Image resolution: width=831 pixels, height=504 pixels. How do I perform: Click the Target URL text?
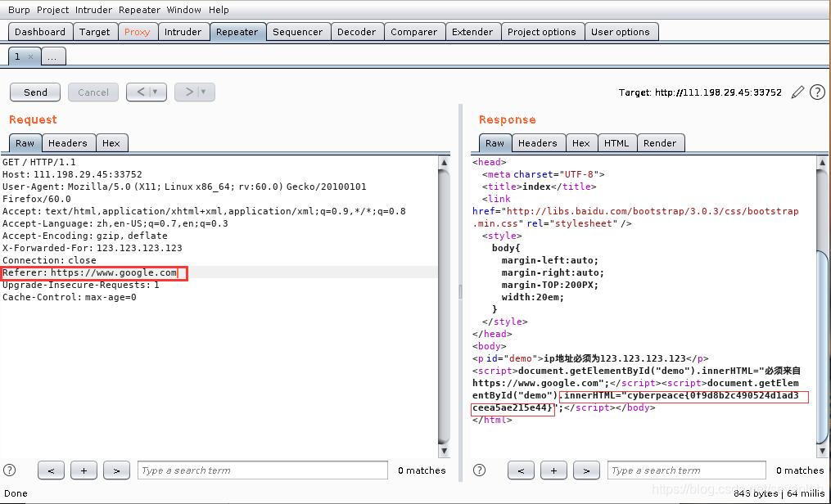(699, 92)
